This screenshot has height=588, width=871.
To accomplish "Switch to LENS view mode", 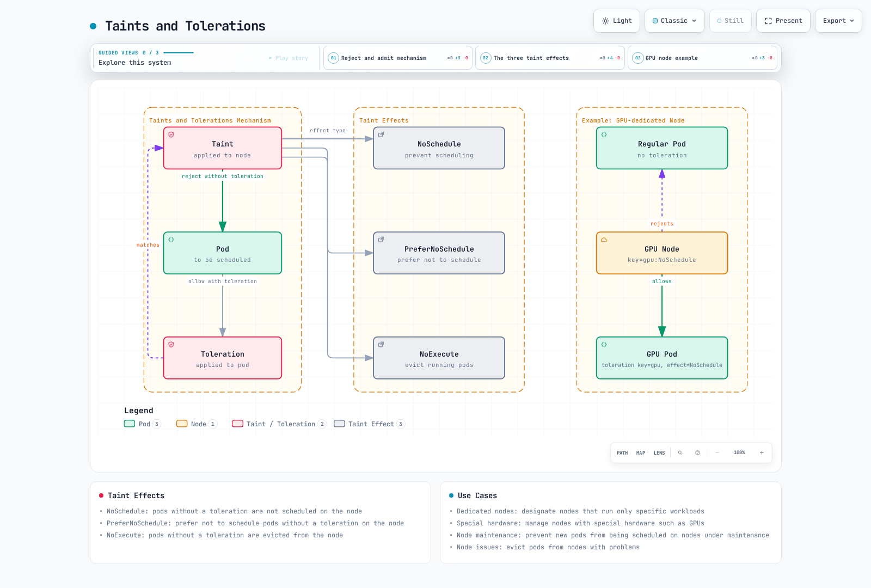I will pyautogui.click(x=659, y=453).
